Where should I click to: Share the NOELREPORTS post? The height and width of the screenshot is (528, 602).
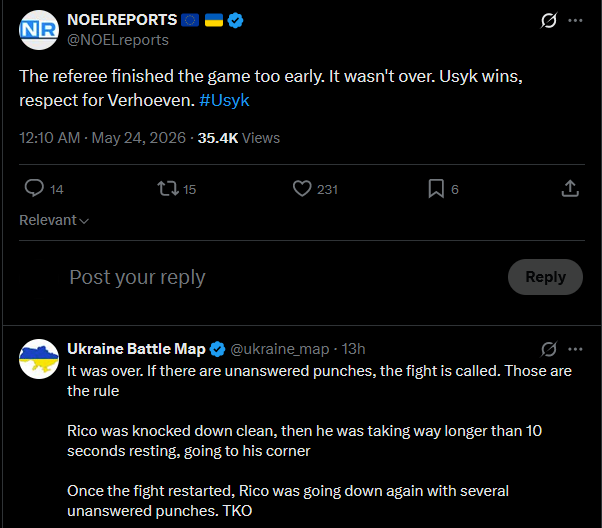570,189
